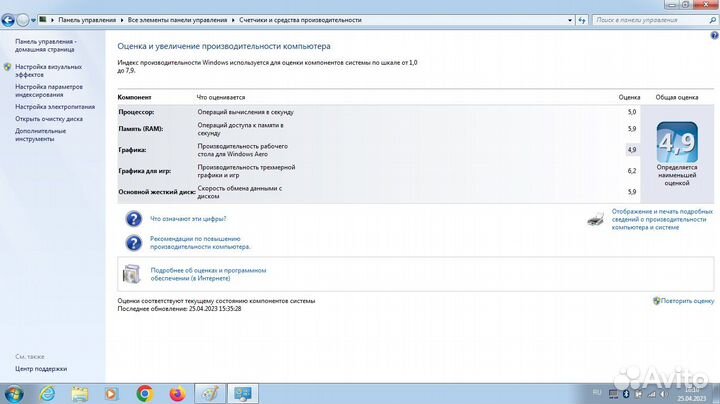
Task: Open Windows Explorer from taskbar
Action: (x=79, y=394)
